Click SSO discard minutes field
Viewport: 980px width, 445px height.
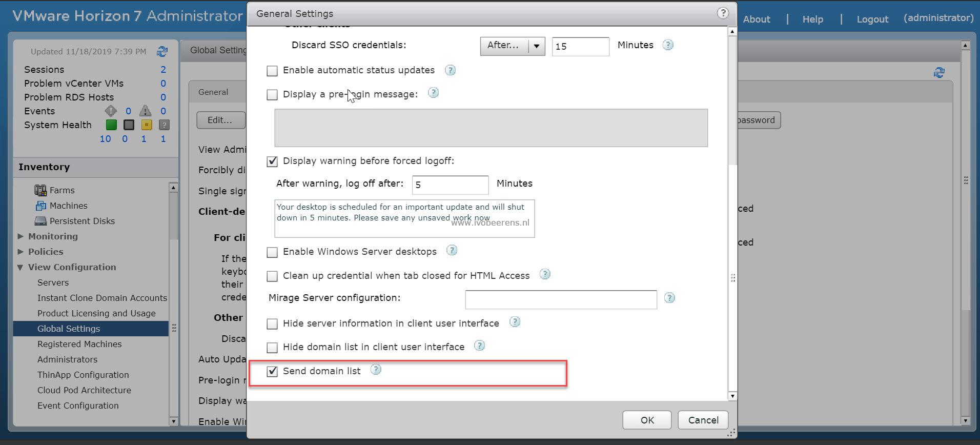point(580,46)
